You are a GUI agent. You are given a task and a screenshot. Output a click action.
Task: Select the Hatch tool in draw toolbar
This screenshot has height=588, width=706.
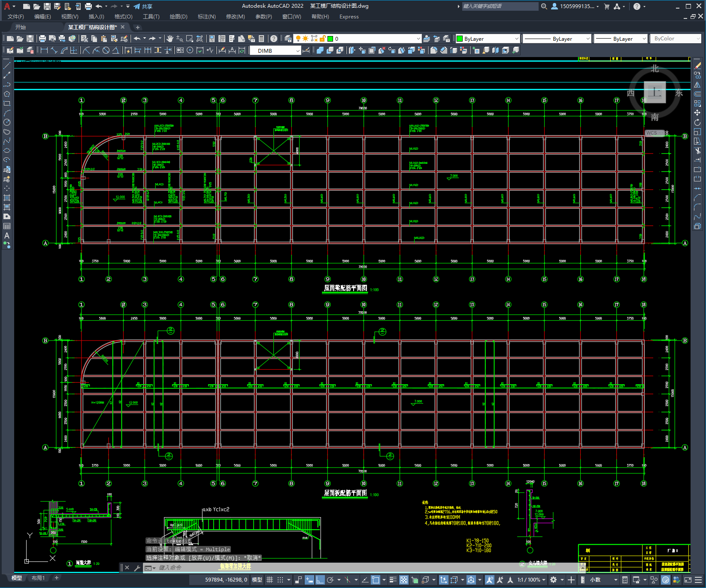tap(7, 198)
